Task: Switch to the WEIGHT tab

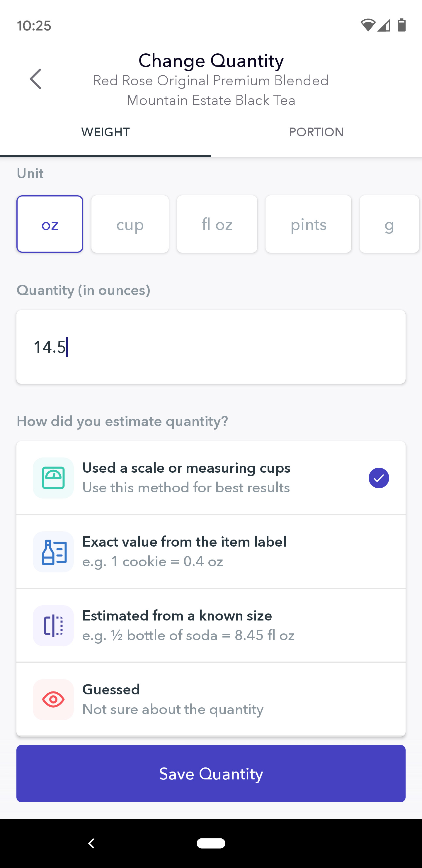Action: coord(105,132)
